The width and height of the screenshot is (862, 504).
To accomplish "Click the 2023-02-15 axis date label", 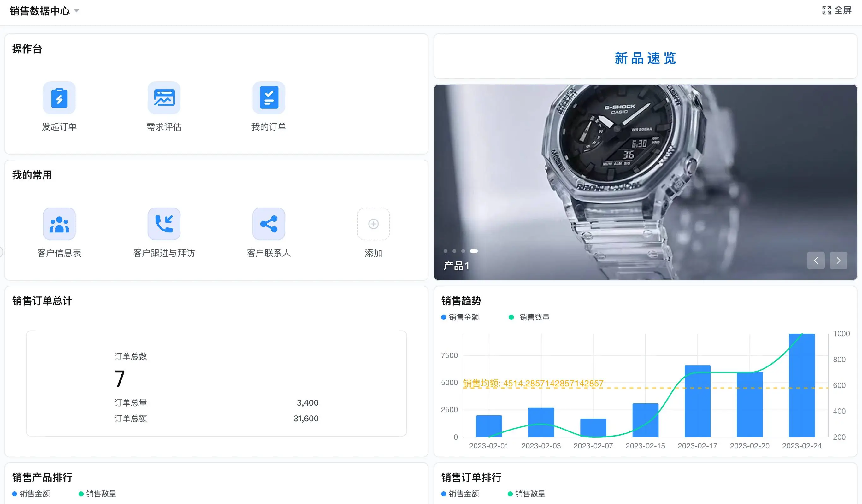I will tap(645, 446).
